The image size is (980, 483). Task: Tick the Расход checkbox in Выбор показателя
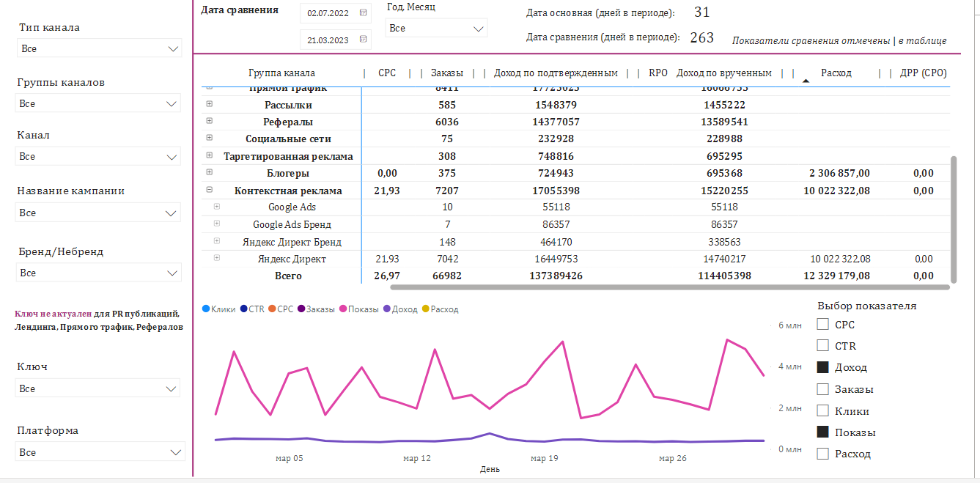823,454
